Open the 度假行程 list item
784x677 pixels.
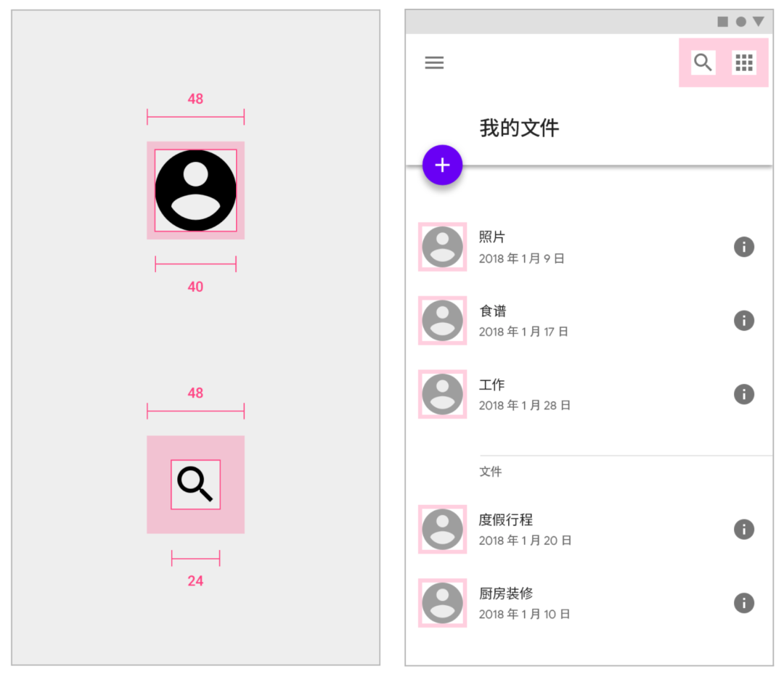[589, 529]
